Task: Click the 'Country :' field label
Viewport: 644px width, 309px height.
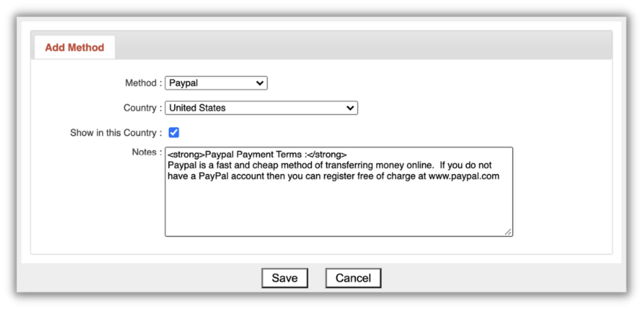Action: pyautogui.click(x=143, y=108)
